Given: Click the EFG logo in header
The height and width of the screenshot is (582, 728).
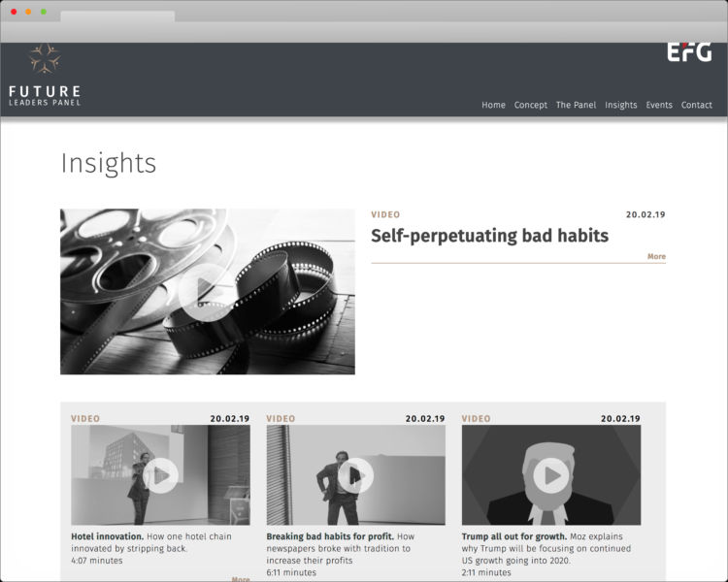Looking at the screenshot, I should click(689, 52).
